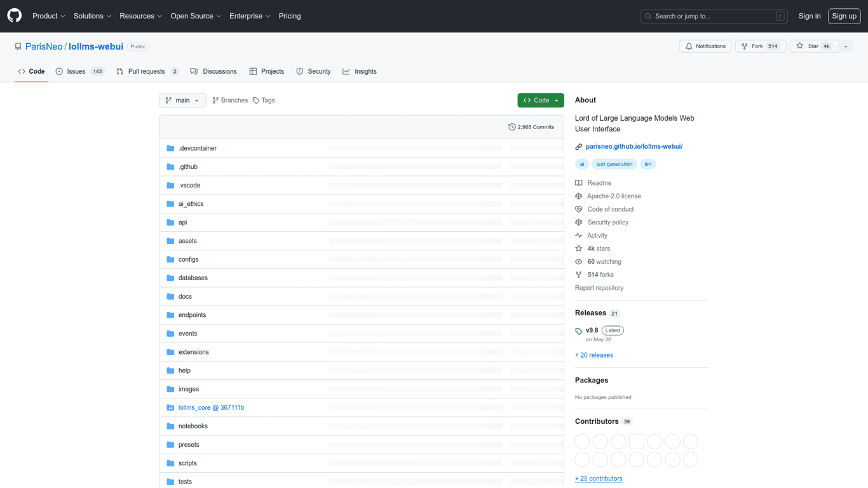Click the Search or jump to field
868x488 pixels.
pyautogui.click(x=714, y=16)
